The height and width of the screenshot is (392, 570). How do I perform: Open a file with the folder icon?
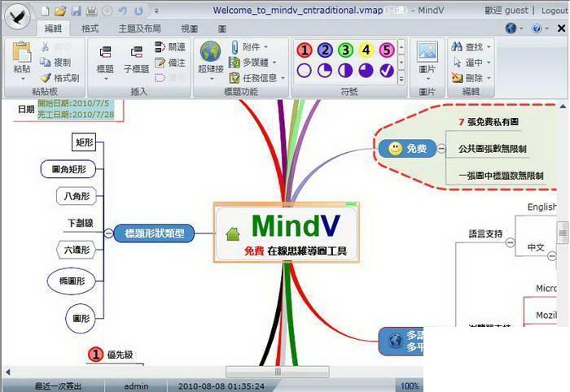pyautogui.click(x=60, y=11)
